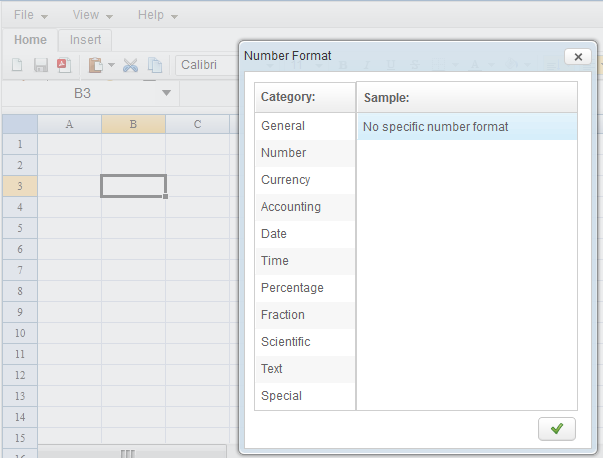This screenshot has width=603, height=458.
Task: Switch to the Insert tab
Action: tap(85, 40)
